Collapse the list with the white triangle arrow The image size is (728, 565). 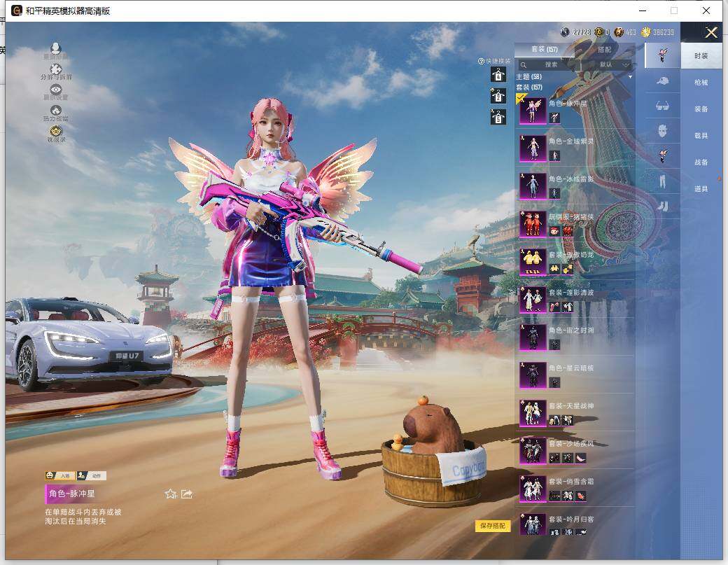point(630,76)
